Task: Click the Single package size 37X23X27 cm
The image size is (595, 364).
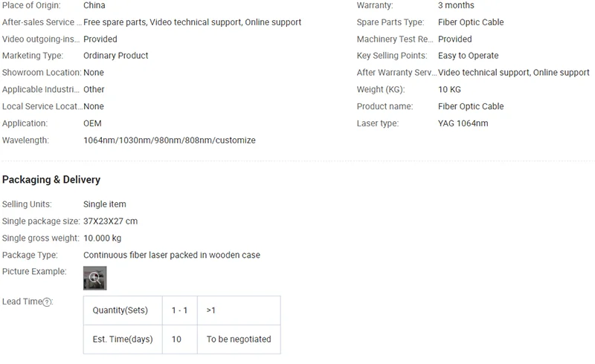Action: pyautogui.click(x=110, y=221)
